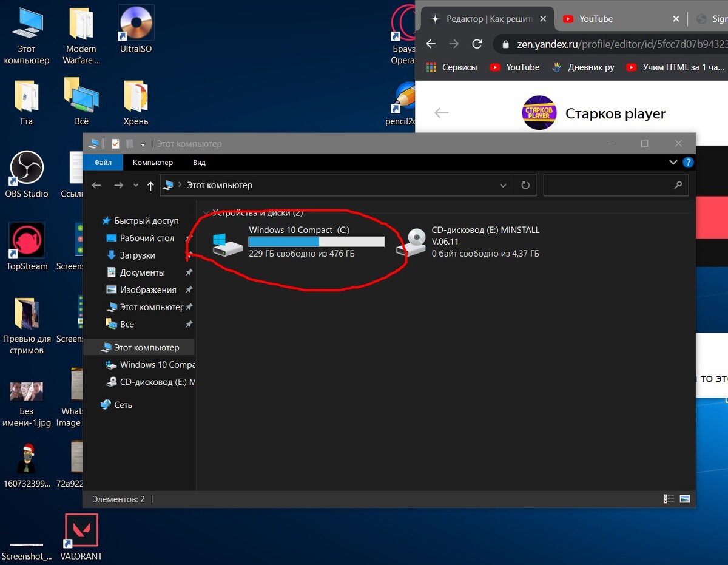This screenshot has height=565, width=728.
Task: Open Документы in navigation pane
Action: (135, 272)
